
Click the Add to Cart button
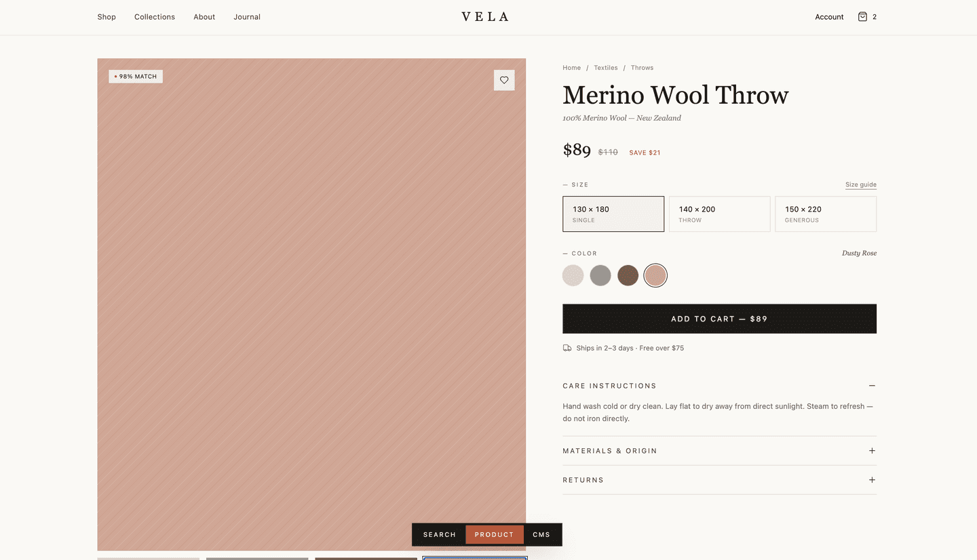pos(719,319)
